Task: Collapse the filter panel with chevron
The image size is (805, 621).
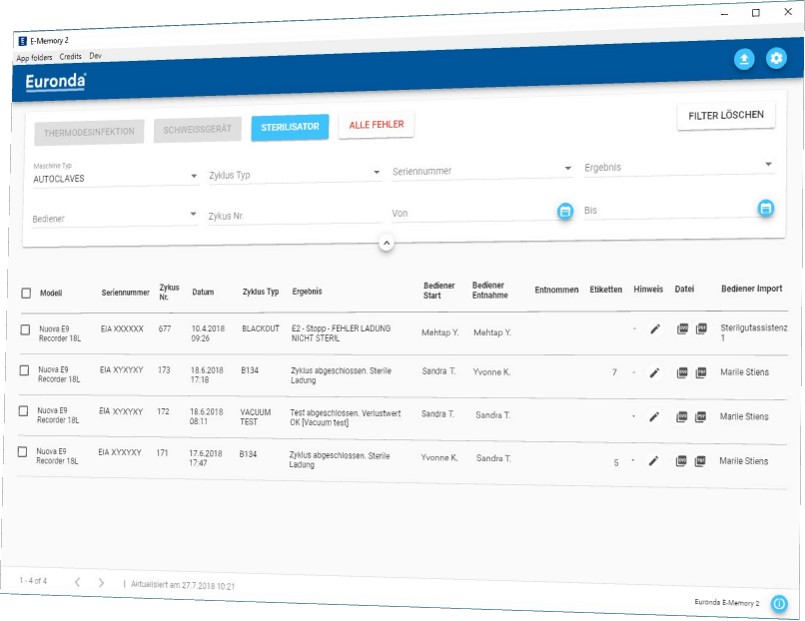Action: pyautogui.click(x=387, y=243)
